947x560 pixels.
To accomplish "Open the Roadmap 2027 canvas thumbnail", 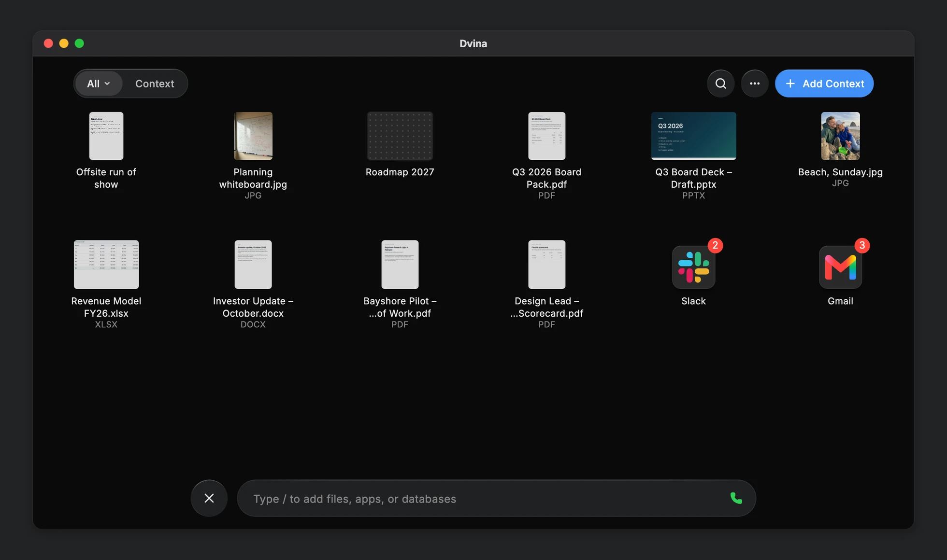I will pos(400,136).
